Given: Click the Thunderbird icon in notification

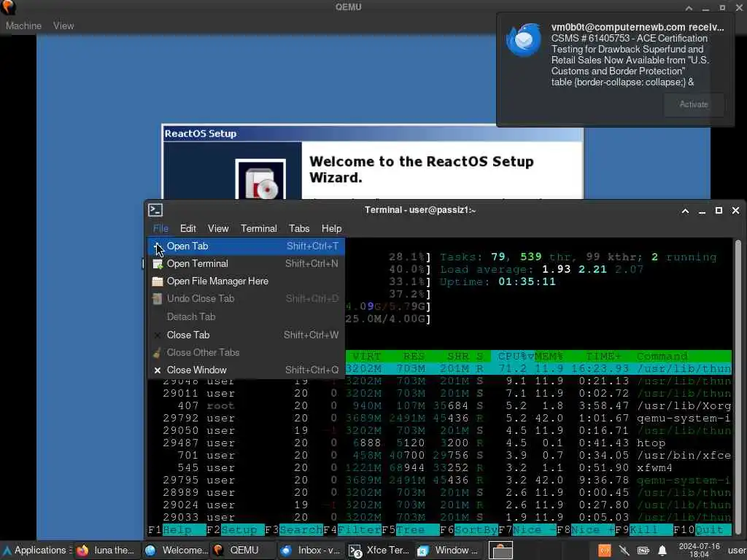Looking at the screenshot, I should [x=524, y=39].
